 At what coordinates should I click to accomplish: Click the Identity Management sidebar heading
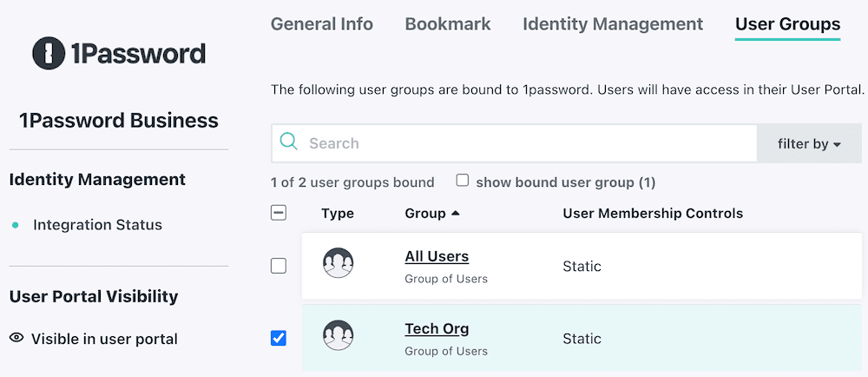click(x=97, y=179)
